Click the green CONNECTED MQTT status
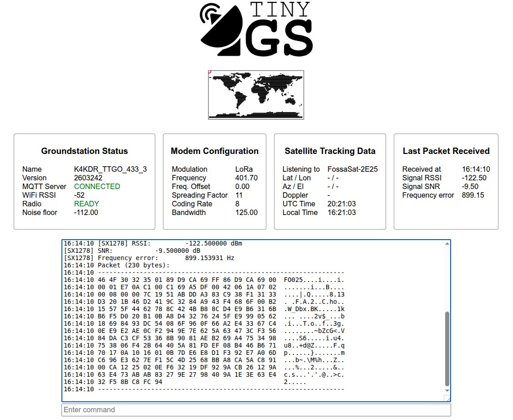The image size is (513, 420). [97, 187]
